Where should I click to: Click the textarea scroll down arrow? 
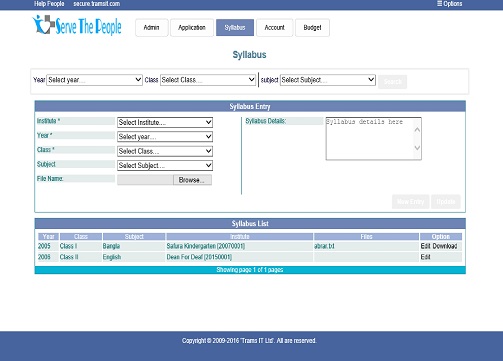(x=417, y=148)
